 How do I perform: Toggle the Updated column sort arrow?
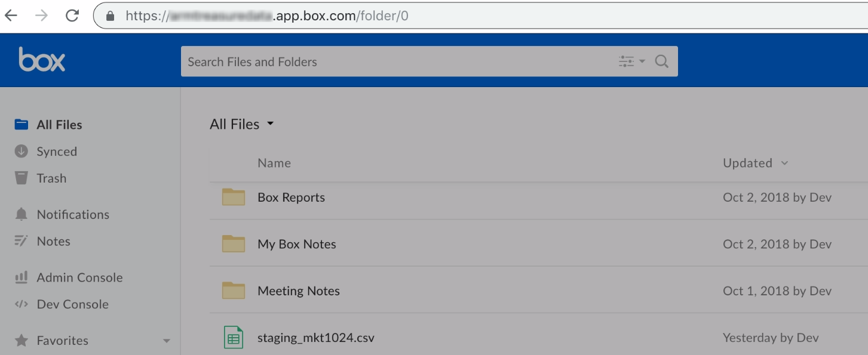[784, 163]
